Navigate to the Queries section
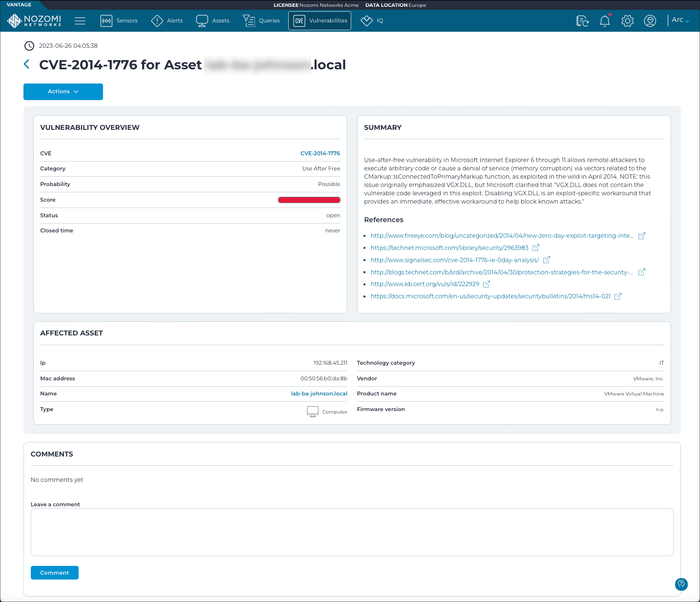This screenshot has height=602, width=700. tap(261, 21)
